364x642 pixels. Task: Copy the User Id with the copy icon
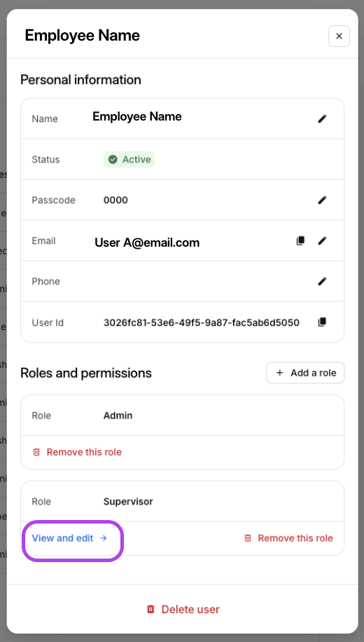322,322
